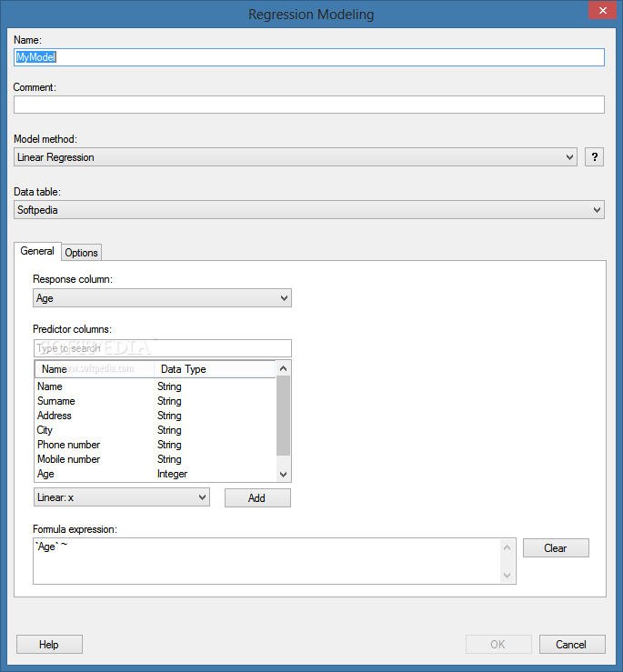Select the Phone number predictor row

pos(156,445)
